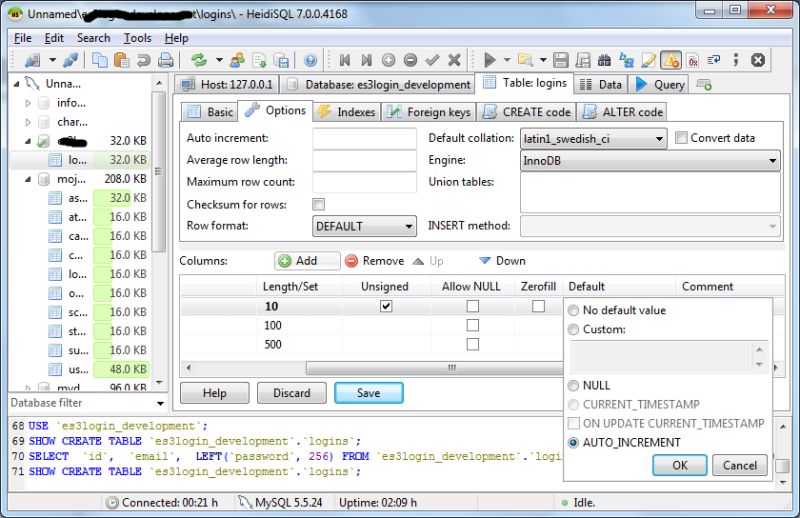Toggle Allow NULL for the length 100 column
The height and width of the screenshot is (518, 800).
coord(472,325)
